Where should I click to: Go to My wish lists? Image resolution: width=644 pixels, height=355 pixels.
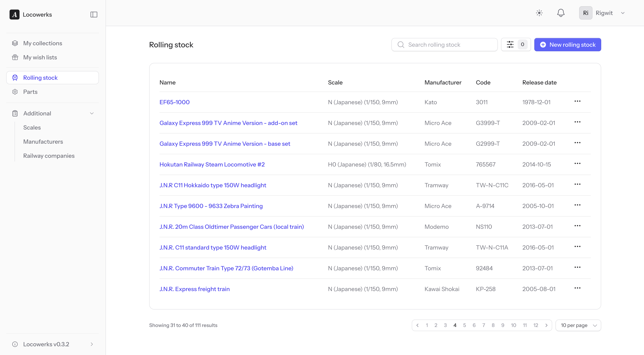click(x=53, y=57)
